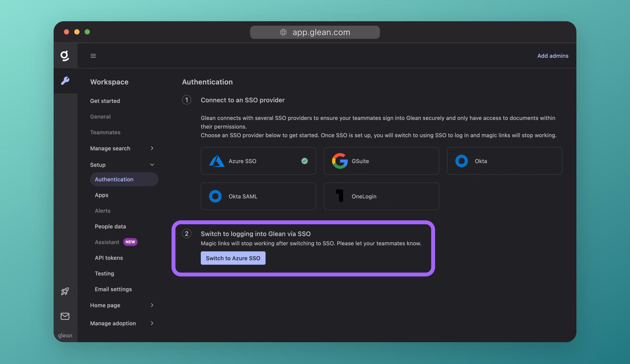Click the Switch to Azure SSO button
This screenshot has width=630, height=364.
point(233,258)
